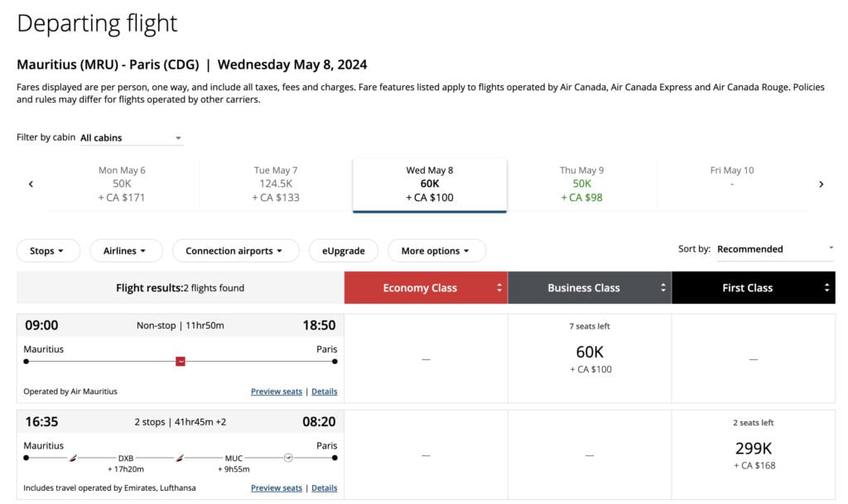Expand the Connection airports filter
This screenshot has height=504, width=848.
coord(234,250)
